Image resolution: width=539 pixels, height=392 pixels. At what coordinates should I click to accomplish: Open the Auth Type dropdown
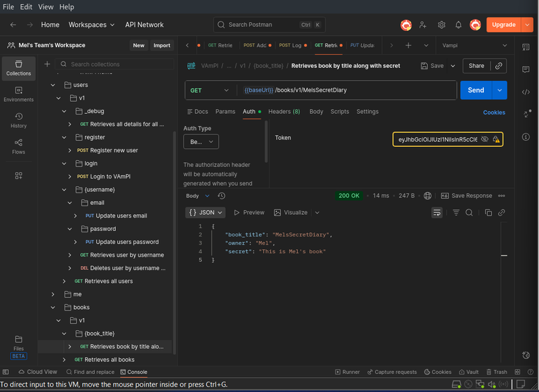click(x=201, y=141)
